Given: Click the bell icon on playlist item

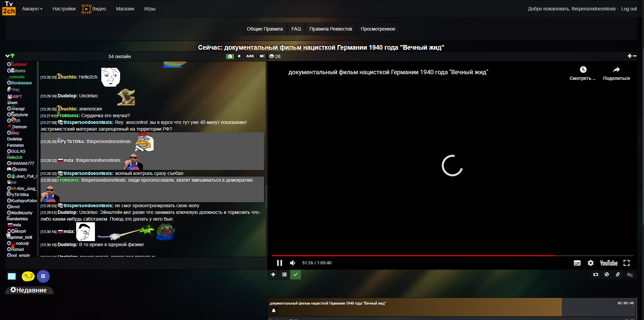Looking at the screenshot, I should [274, 311].
